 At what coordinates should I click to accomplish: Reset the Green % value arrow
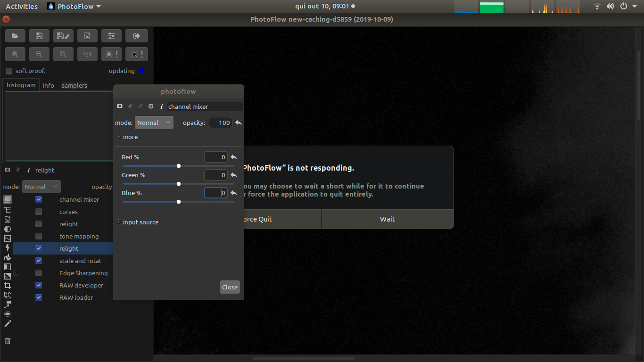233,175
